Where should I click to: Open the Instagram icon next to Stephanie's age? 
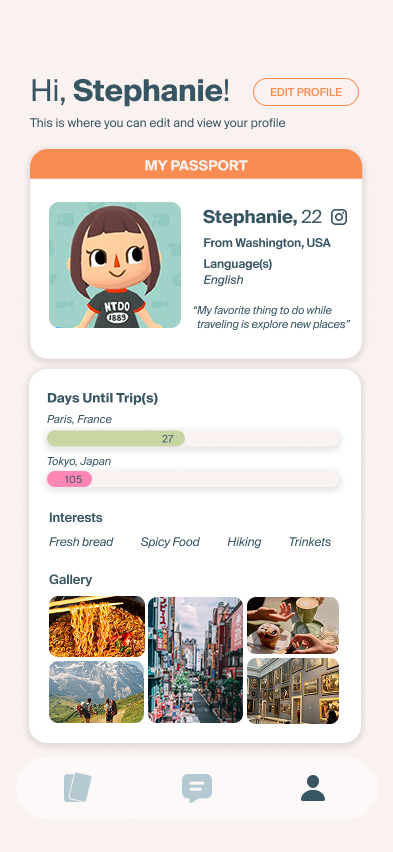point(339,217)
